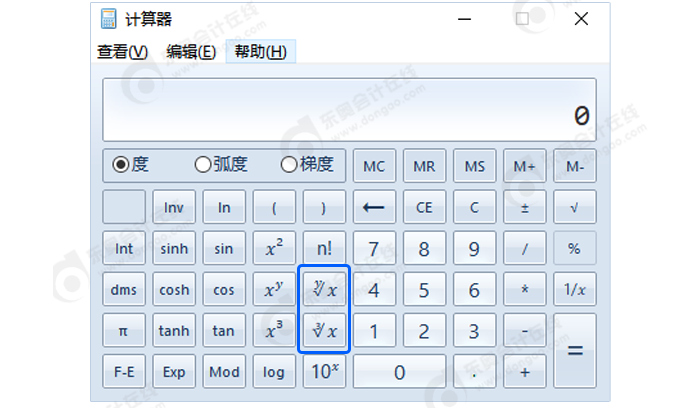Click the pi constant button

click(x=124, y=331)
